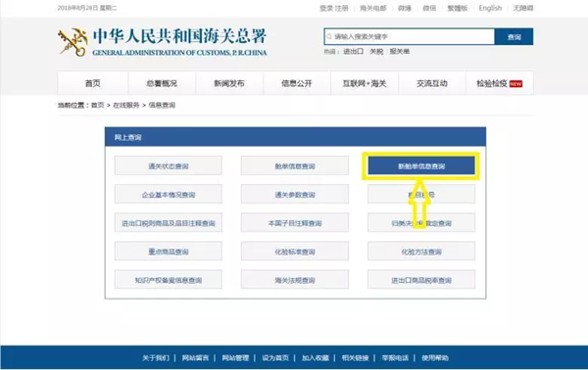Image resolution: width=588 pixels, height=370 pixels.
Task: Open 网站留言 footer link
Action: (x=195, y=358)
